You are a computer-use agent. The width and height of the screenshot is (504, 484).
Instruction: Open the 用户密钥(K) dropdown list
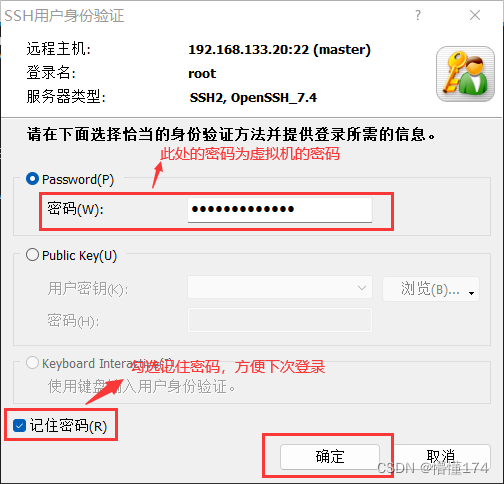(x=280, y=287)
